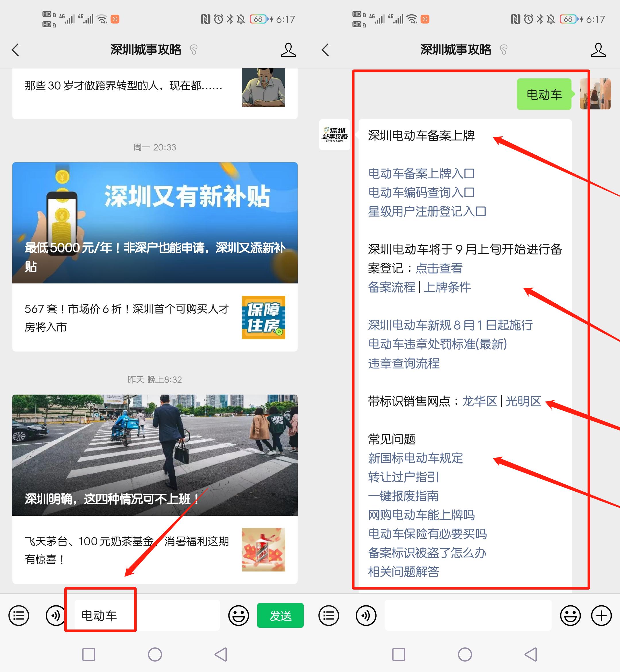
Task: Tap the 发送 send button
Action: pyautogui.click(x=280, y=615)
